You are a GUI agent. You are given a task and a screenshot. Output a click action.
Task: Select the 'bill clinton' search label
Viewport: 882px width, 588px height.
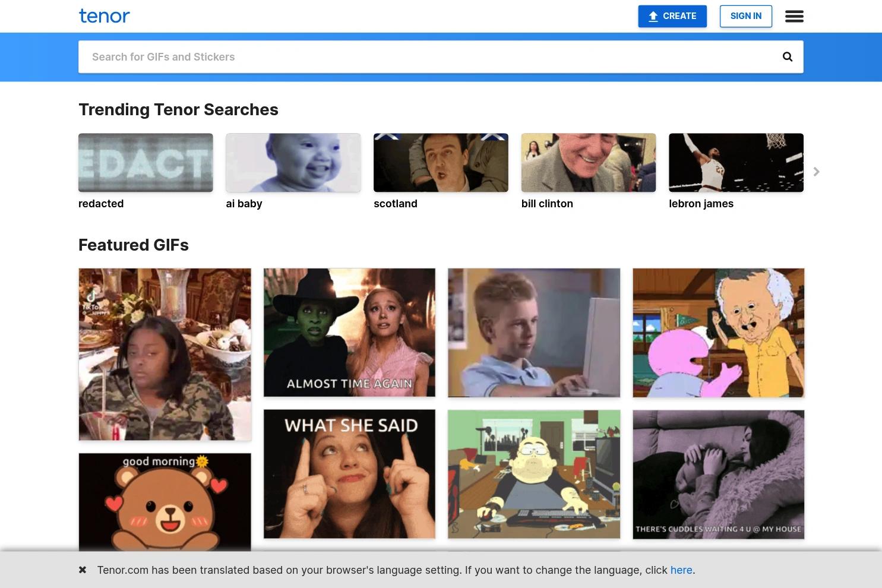click(547, 204)
